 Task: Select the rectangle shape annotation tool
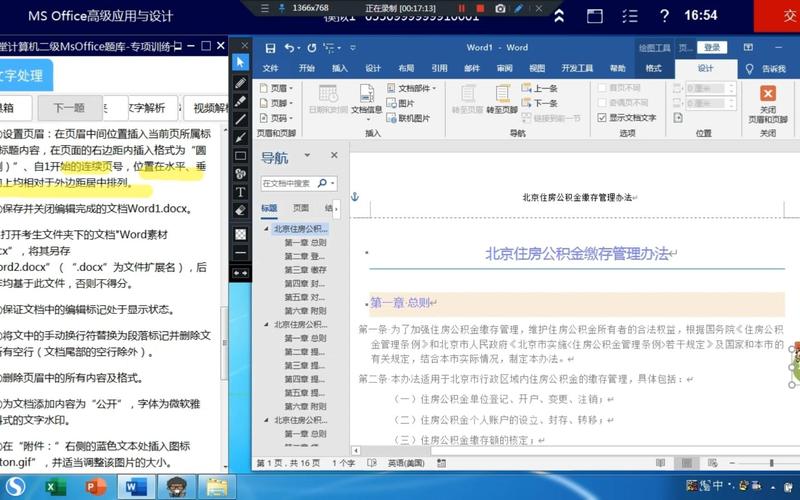[240, 156]
